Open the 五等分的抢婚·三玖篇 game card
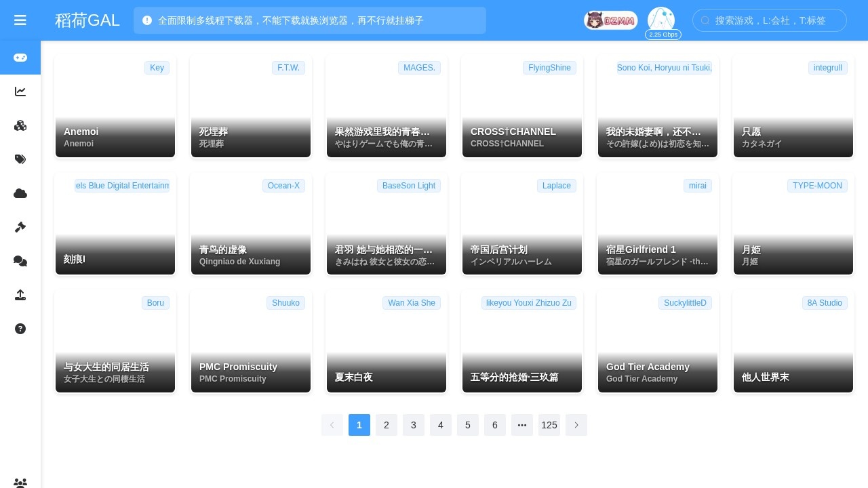This screenshot has width=868, height=488. click(x=522, y=342)
